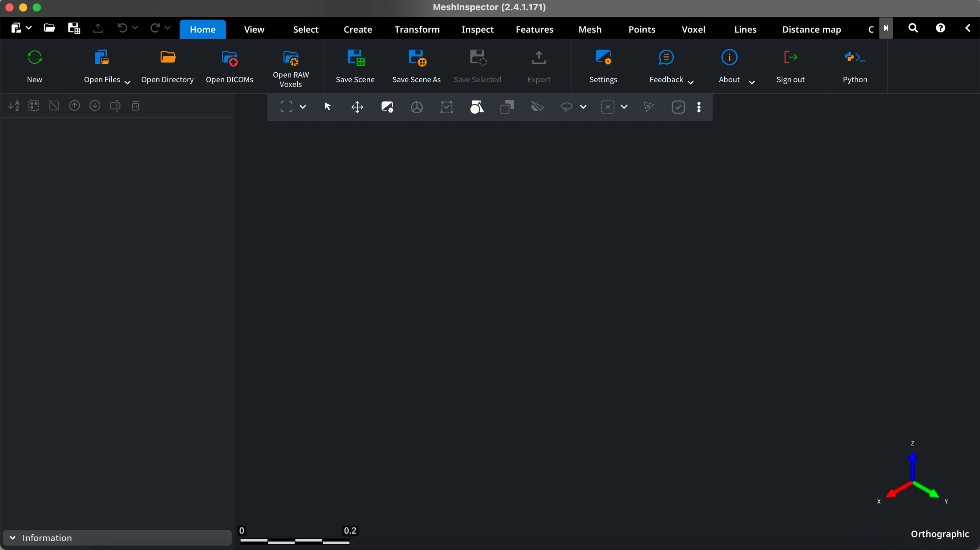Image resolution: width=980 pixels, height=550 pixels.
Task: Click the move down circle arrow icon
Action: point(95,106)
